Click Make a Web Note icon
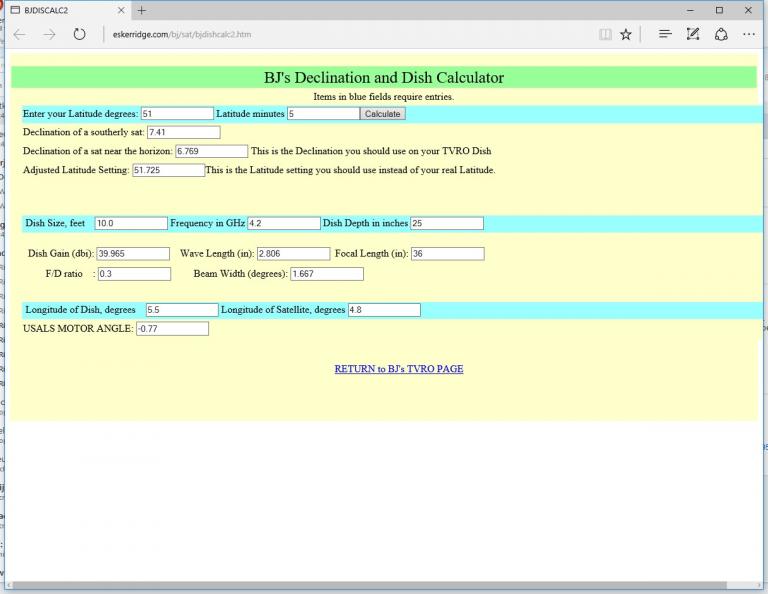The image size is (768, 594). point(693,34)
